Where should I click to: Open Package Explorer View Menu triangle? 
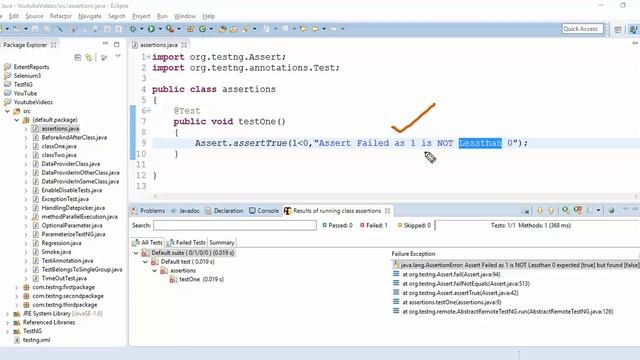coord(118,56)
